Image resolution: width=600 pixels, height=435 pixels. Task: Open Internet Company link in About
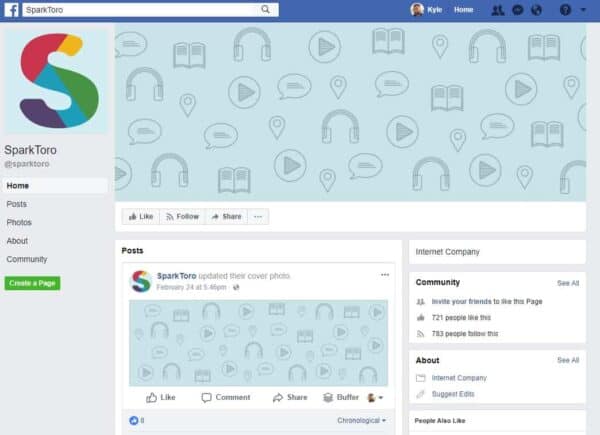(x=459, y=378)
